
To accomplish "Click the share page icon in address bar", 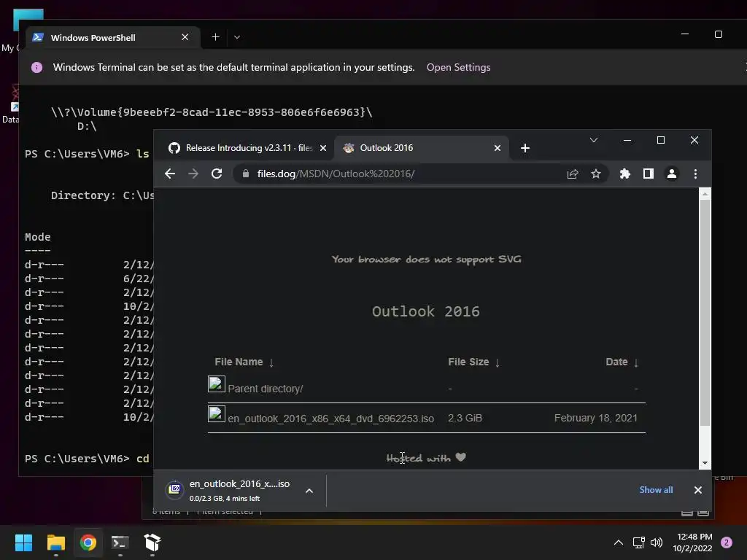I will [573, 174].
